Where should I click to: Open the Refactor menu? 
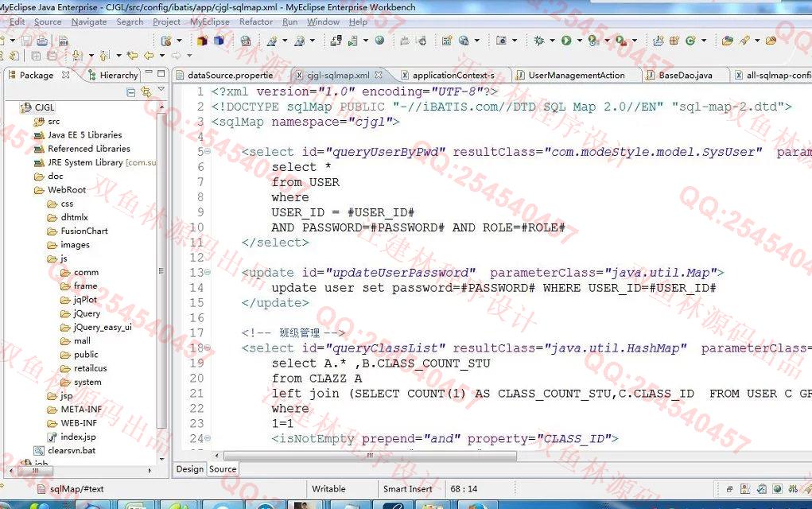[256, 21]
